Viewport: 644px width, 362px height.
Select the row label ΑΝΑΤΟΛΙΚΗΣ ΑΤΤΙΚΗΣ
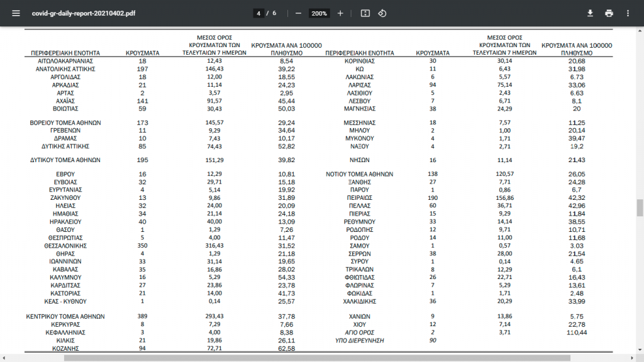[65, 69]
